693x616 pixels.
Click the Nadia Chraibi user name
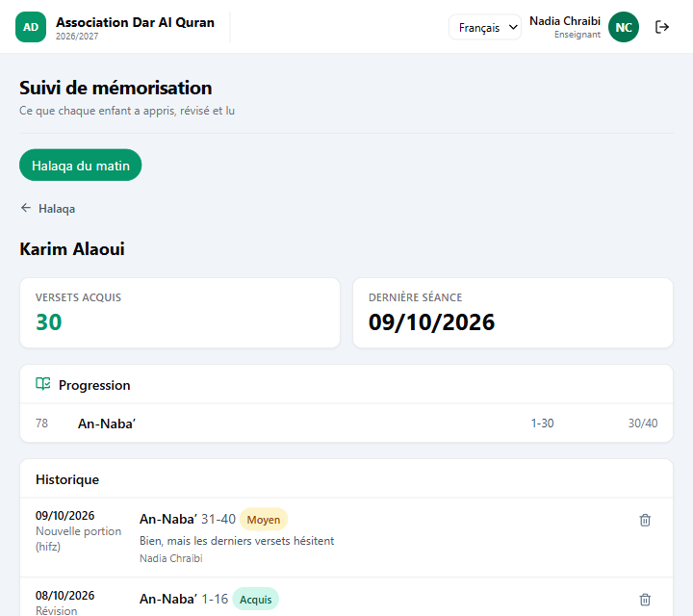pyautogui.click(x=565, y=21)
